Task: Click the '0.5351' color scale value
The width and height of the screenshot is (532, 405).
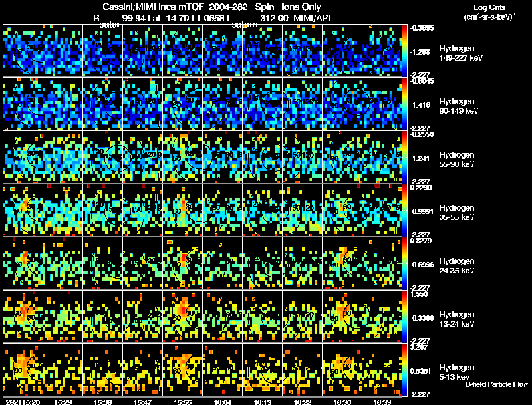Action: pos(421,371)
